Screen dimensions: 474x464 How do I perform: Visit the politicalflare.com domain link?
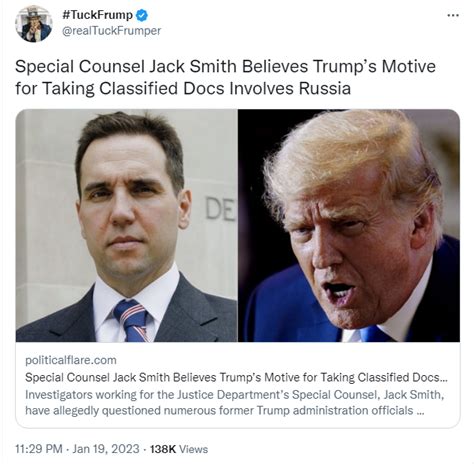(71, 360)
